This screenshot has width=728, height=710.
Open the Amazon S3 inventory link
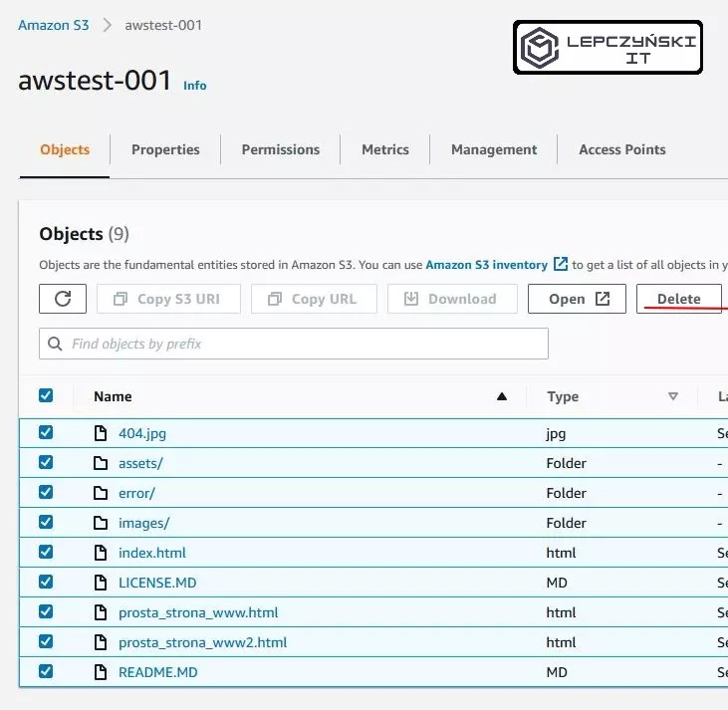pyautogui.click(x=487, y=265)
